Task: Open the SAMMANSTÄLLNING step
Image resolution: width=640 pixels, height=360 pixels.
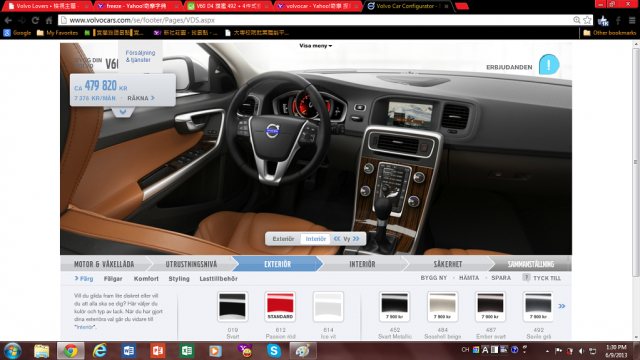Action: [531, 264]
